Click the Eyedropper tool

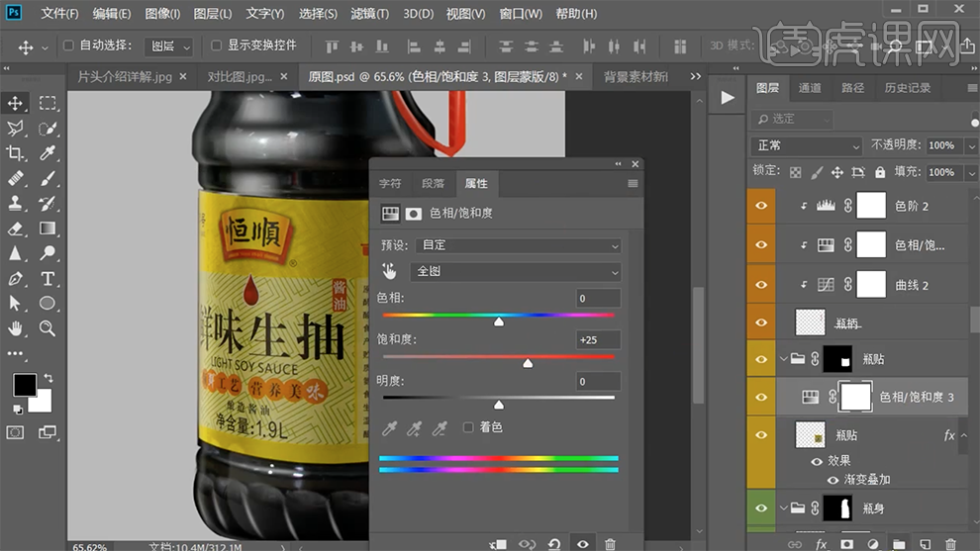pyautogui.click(x=47, y=152)
